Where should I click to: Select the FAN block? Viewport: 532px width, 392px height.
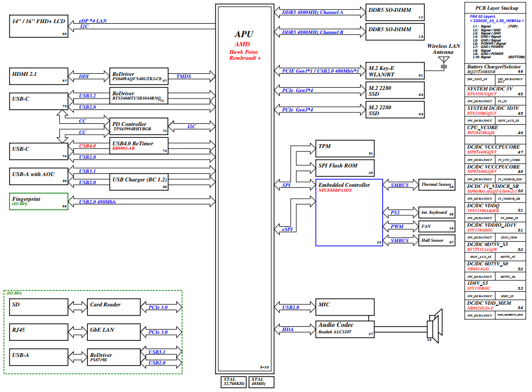click(x=437, y=226)
